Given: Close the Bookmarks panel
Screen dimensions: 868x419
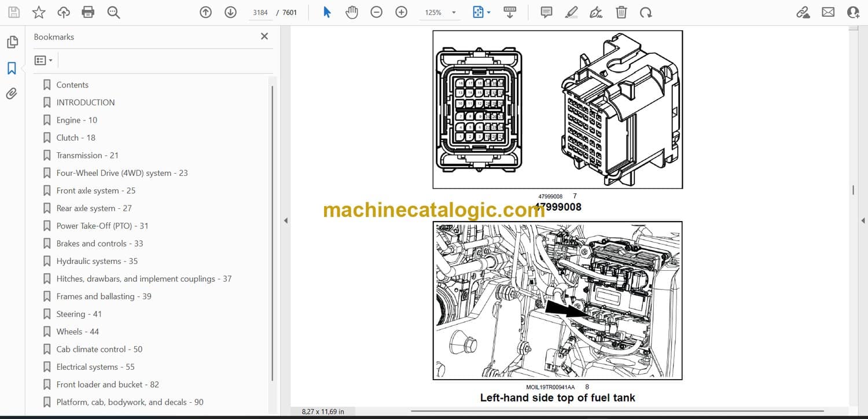Looking at the screenshot, I should click(x=264, y=36).
